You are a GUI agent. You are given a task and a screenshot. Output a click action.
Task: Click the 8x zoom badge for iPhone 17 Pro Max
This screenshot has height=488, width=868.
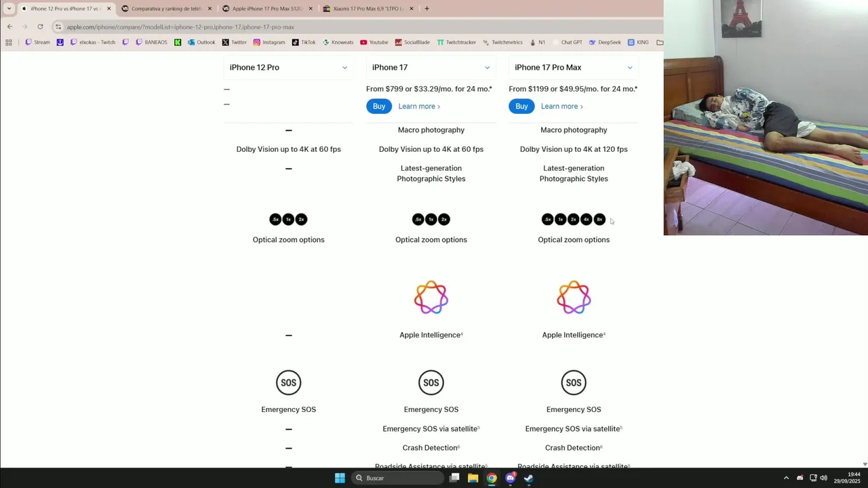tap(599, 219)
